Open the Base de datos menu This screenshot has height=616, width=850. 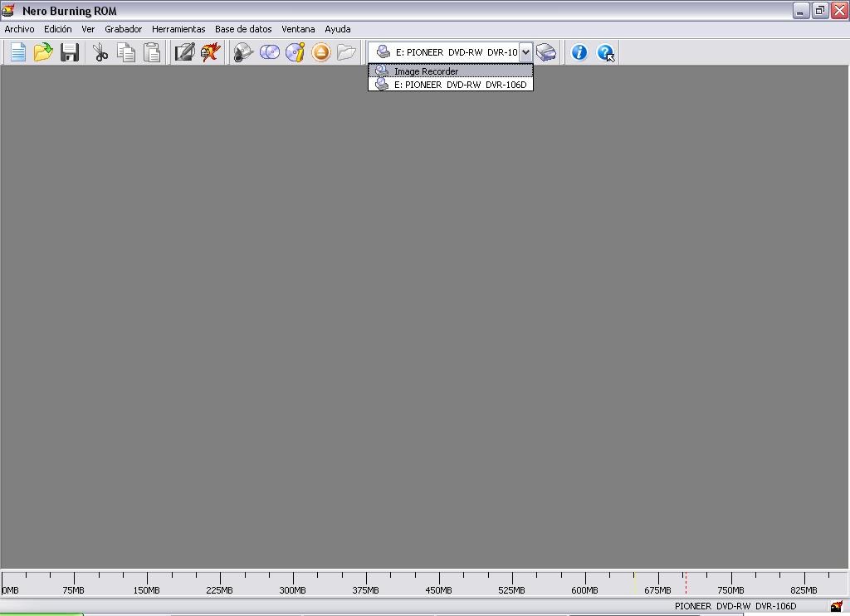click(x=243, y=29)
